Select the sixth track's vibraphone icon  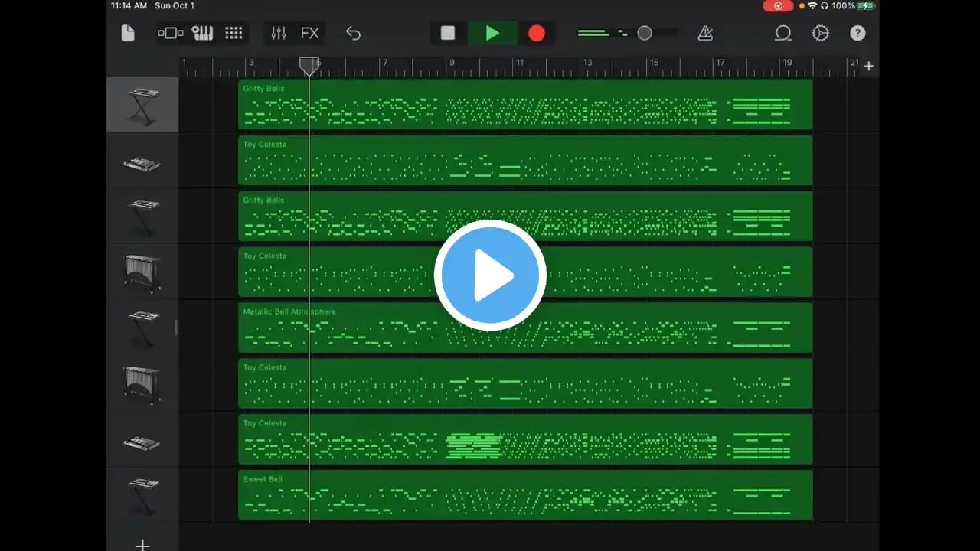(142, 384)
